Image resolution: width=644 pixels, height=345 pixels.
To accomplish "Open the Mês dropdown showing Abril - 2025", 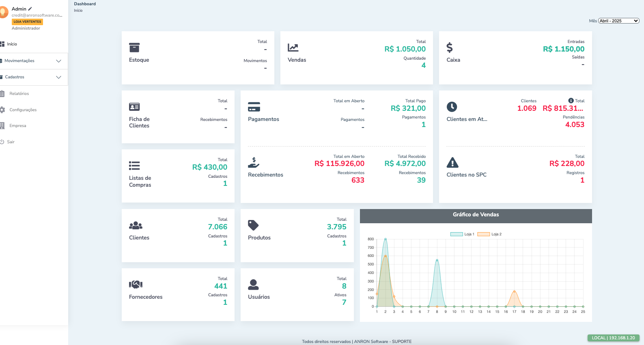I will pos(618,21).
